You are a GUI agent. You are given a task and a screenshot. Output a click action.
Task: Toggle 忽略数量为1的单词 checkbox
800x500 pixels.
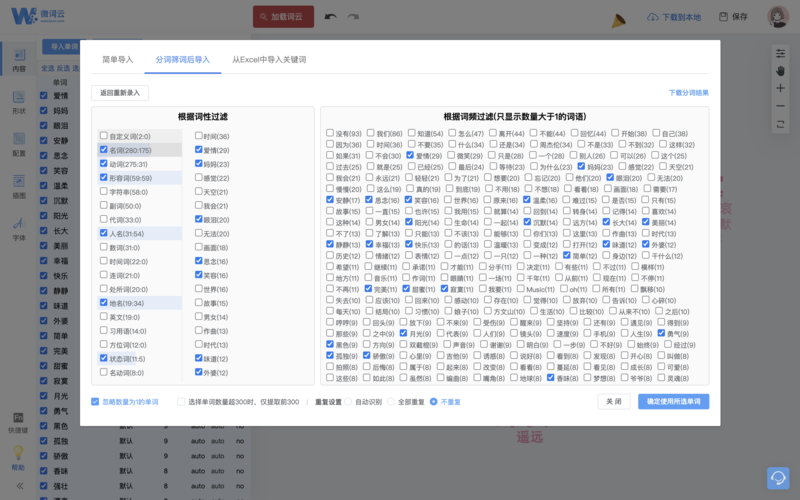pos(95,402)
